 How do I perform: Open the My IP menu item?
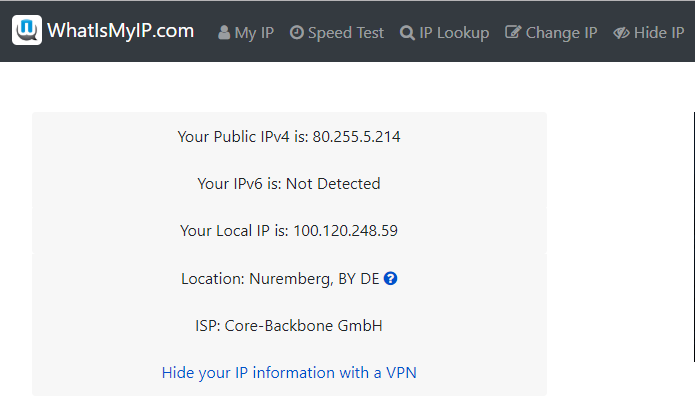(x=254, y=33)
